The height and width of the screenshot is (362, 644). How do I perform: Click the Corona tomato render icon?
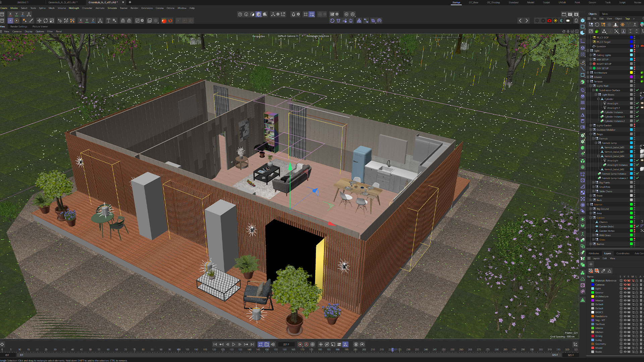pyautogui.click(x=164, y=21)
